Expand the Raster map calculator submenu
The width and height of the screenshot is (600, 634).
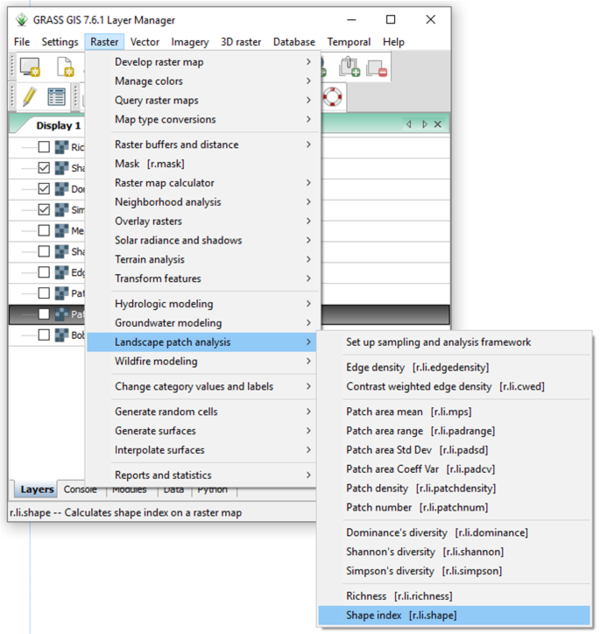click(203, 183)
